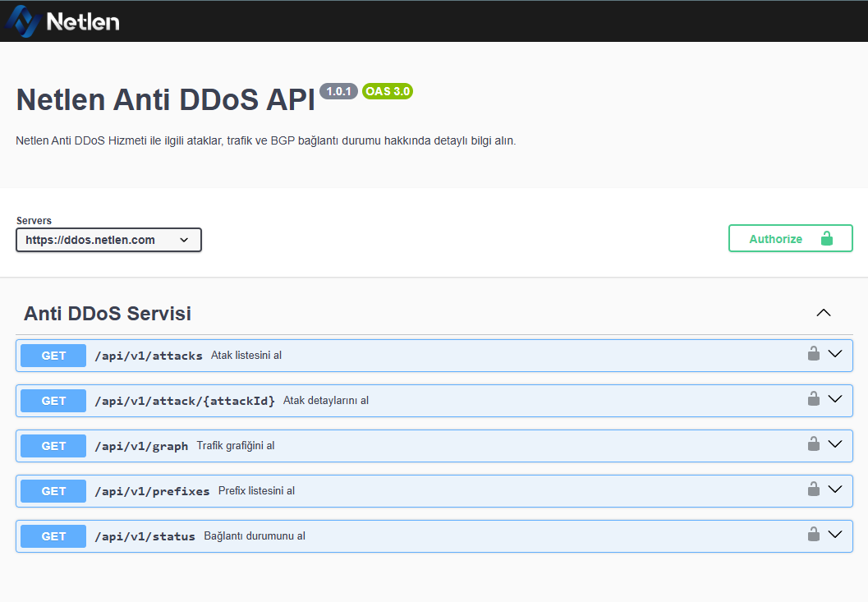Click the GET badge for /api/v1/status

pos(53,536)
